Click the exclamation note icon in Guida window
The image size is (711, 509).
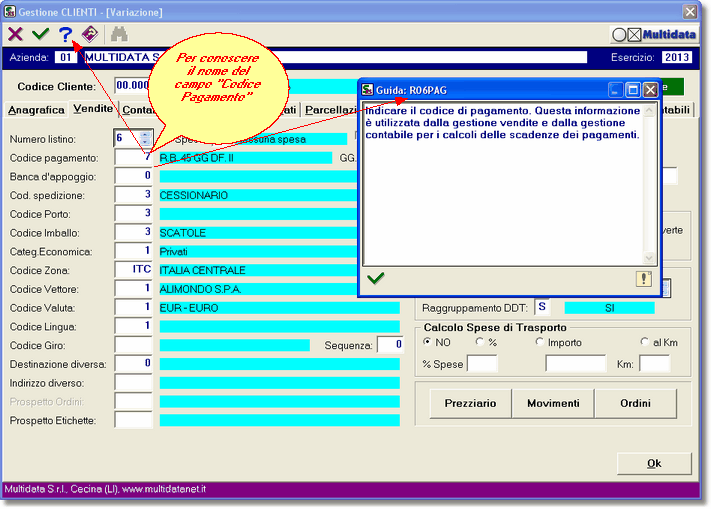click(x=643, y=279)
